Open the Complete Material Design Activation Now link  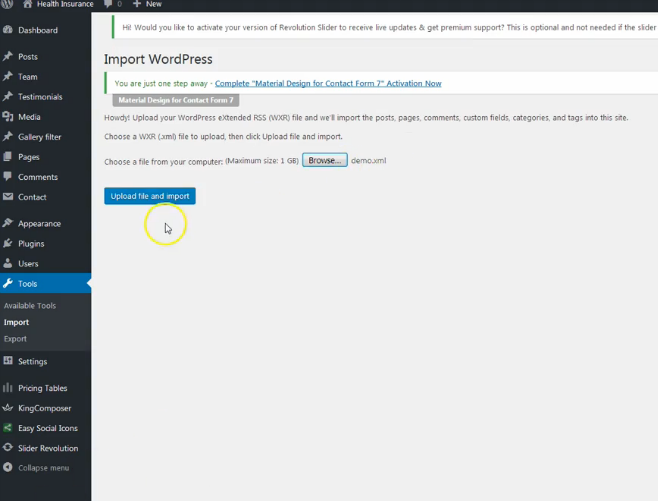coord(328,83)
